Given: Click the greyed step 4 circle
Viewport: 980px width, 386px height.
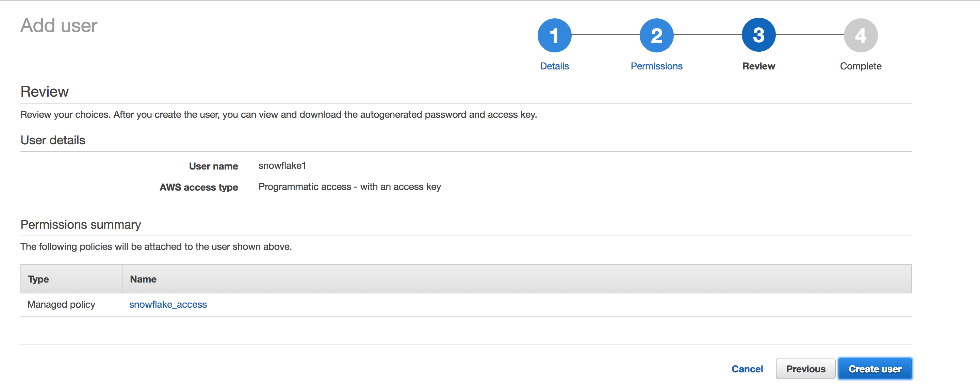Looking at the screenshot, I should (x=861, y=35).
